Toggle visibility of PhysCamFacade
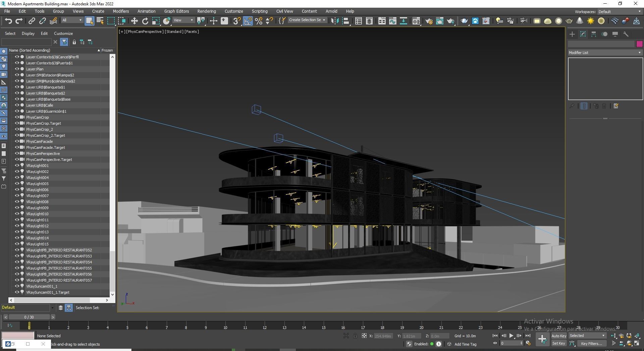 tap(17, 141)
